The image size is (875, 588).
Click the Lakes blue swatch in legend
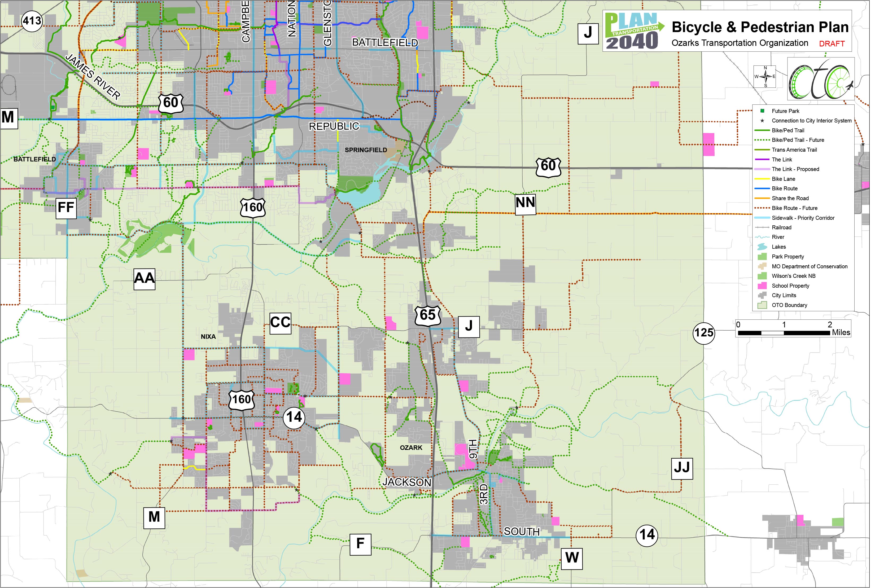(x=762, y=247)
